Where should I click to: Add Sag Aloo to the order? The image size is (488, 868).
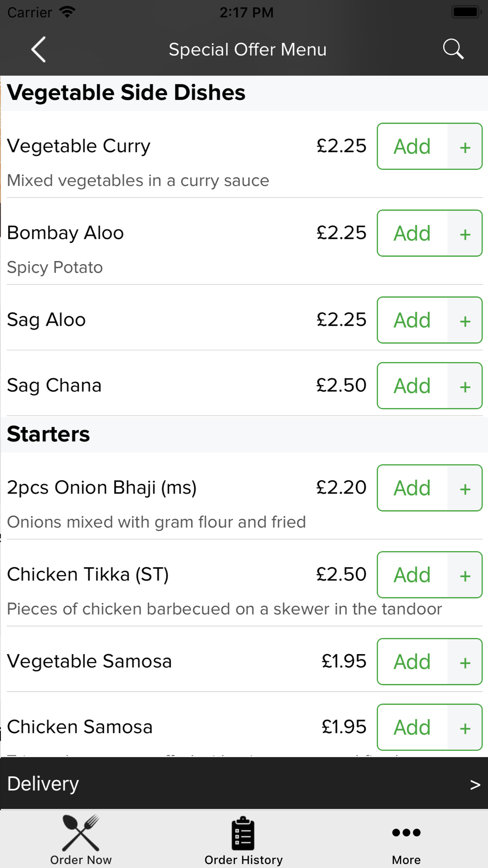tap(412, 320)
